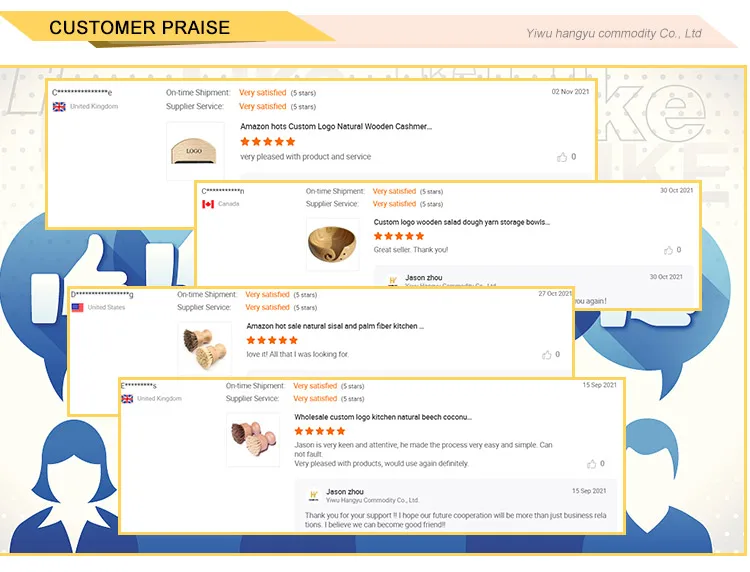Viewport: 750px width, 572px height.
Task: Click five-star rating on yarn bowl review
Action: click(399, 237)
